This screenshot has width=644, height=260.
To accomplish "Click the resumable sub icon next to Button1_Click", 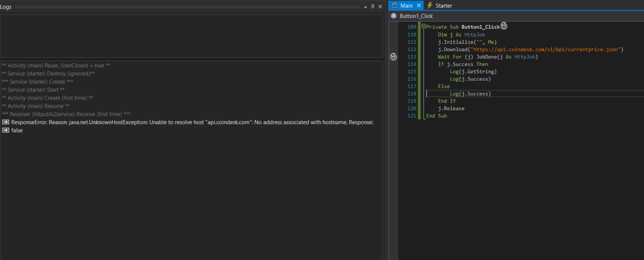I will pyautogui.click(x=504, y=26).
